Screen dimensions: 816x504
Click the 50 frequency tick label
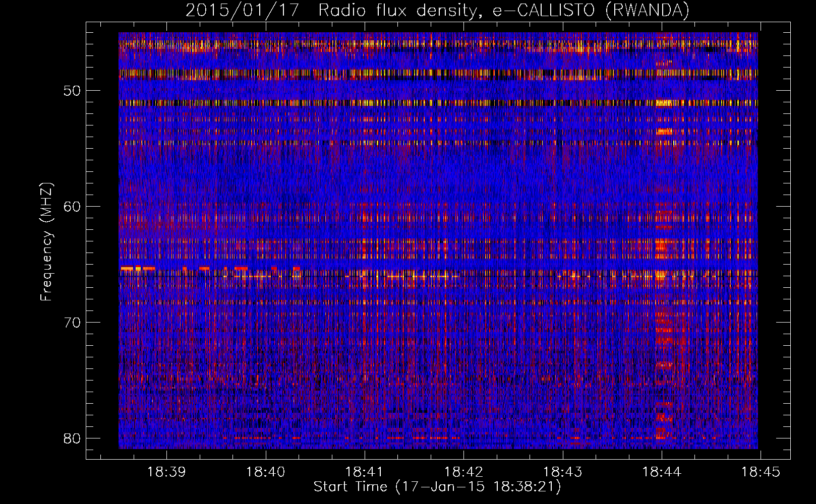point(73,91)
